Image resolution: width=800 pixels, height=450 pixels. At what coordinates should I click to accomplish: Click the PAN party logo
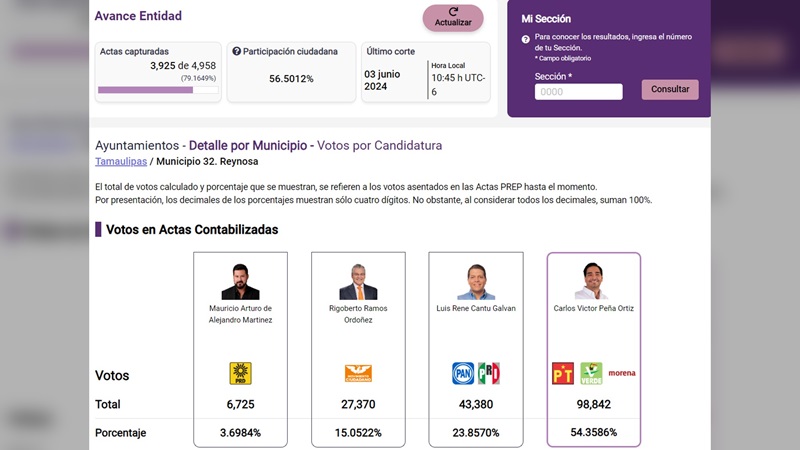463,374
